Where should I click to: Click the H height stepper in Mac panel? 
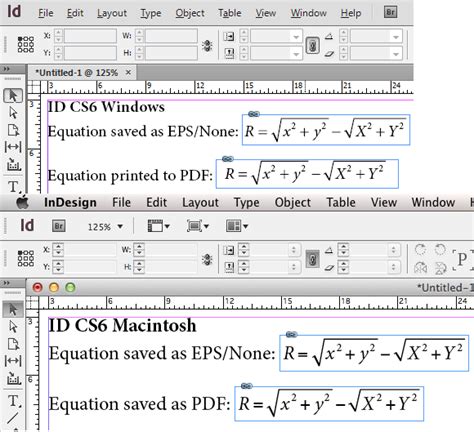point(139,267)
